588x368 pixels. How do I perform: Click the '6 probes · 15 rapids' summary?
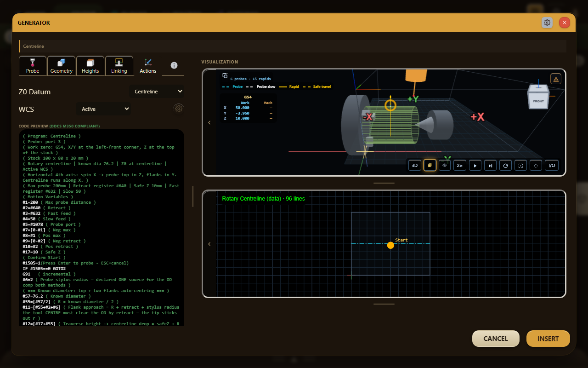251,79
